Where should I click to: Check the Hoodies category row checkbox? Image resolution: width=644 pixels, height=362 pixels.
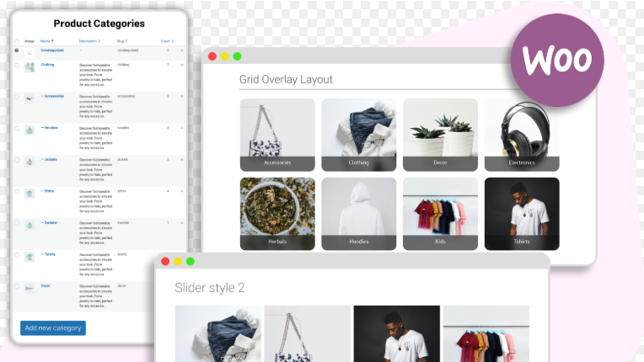tap(17, 128)
